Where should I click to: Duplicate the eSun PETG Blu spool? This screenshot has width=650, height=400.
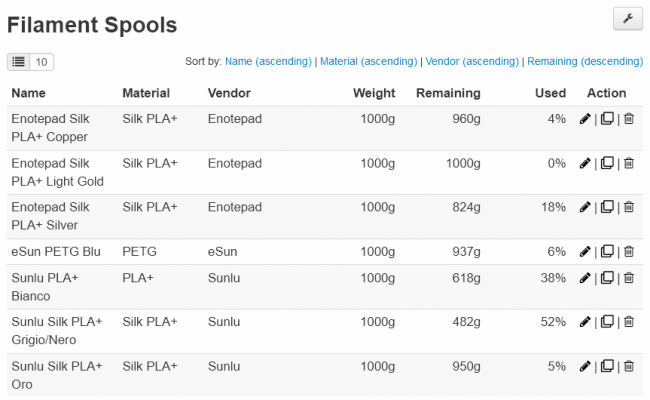(x=607, y=252)
